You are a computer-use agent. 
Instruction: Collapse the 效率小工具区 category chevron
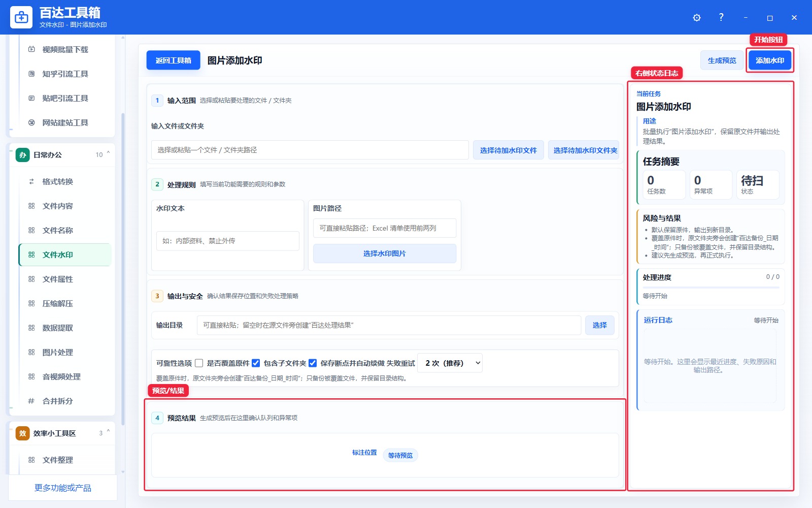(108, 431)
